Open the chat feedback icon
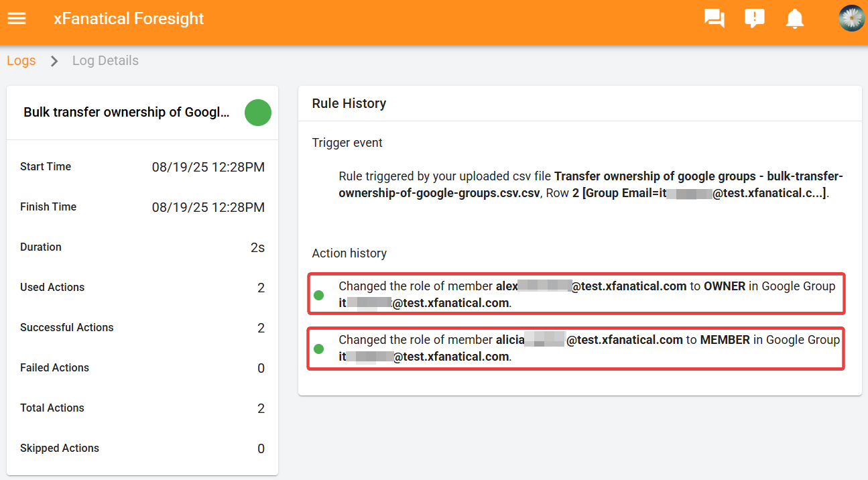 click(715, 19)
